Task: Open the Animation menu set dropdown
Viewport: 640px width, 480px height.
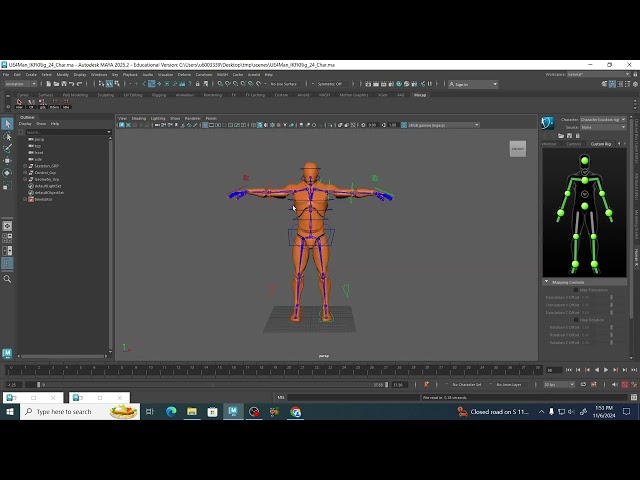Action: pyautogui.click(x=20, y=84)
